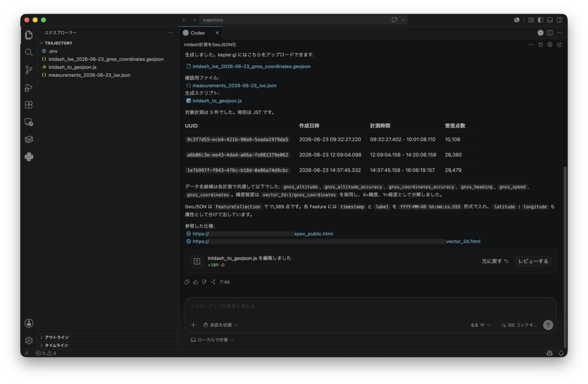Click the 元に戻す undo button
This screenshot has height=384, width=588.
[x=495, y=262]
